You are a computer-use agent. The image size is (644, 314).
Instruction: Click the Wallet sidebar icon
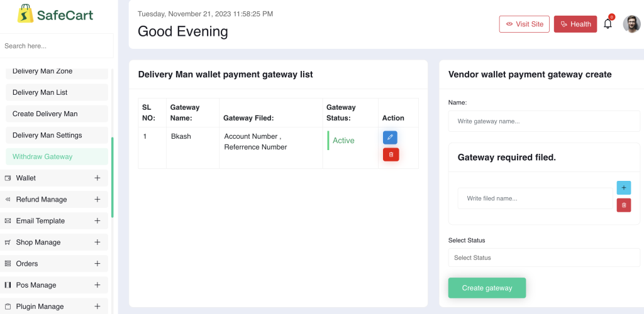pyautogui.click(x=8, y=178)
